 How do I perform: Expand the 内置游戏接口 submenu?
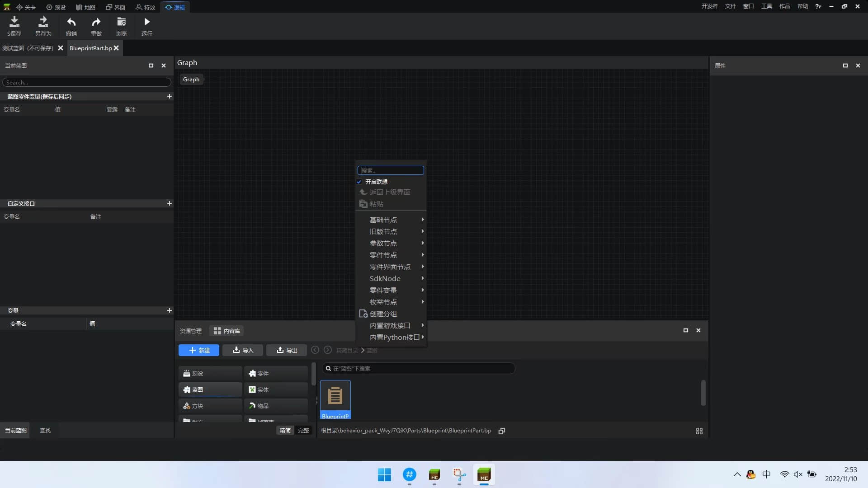[x=391, y=325]
